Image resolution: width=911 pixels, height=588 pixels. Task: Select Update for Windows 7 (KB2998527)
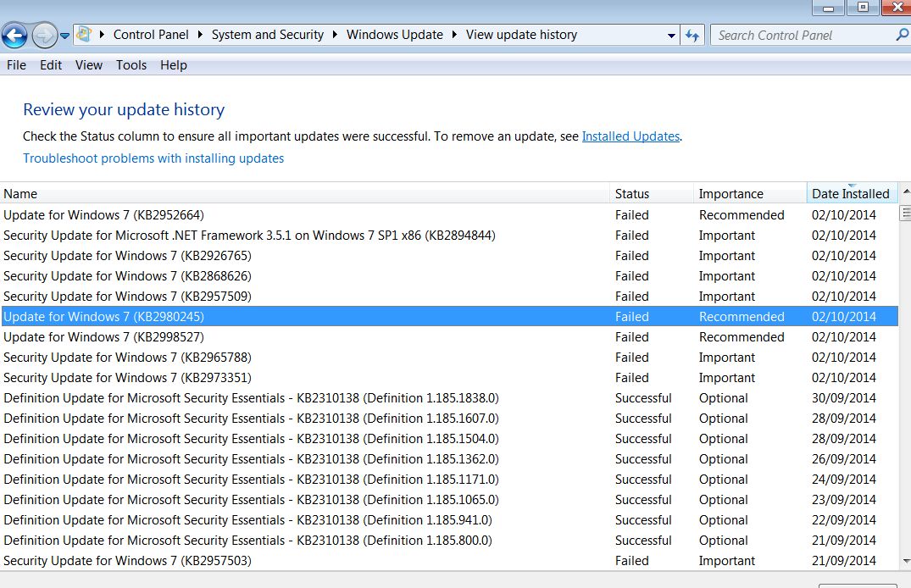click(x=450, y=337)
